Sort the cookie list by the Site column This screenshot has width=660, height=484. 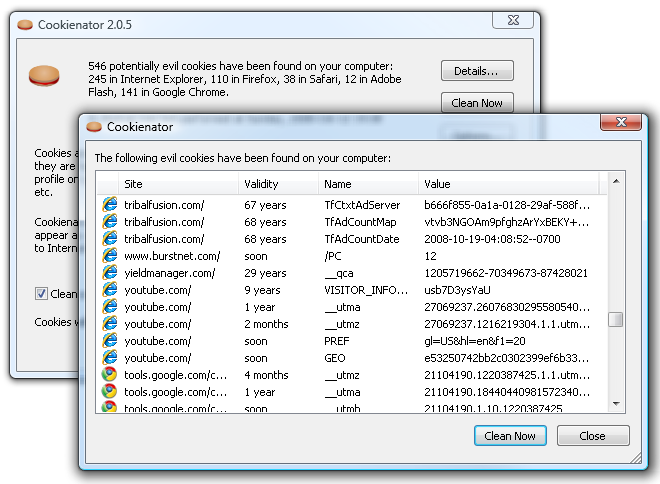(x=178, y=184)
